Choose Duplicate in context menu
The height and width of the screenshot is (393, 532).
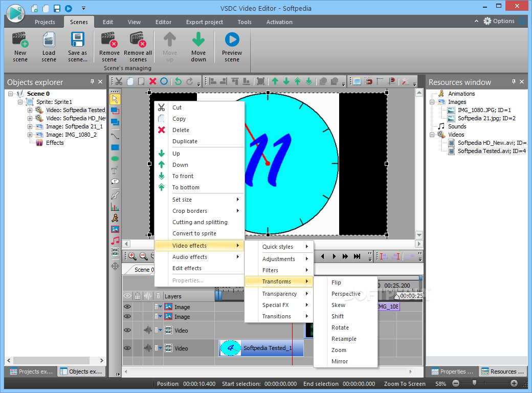click(199, 141)
